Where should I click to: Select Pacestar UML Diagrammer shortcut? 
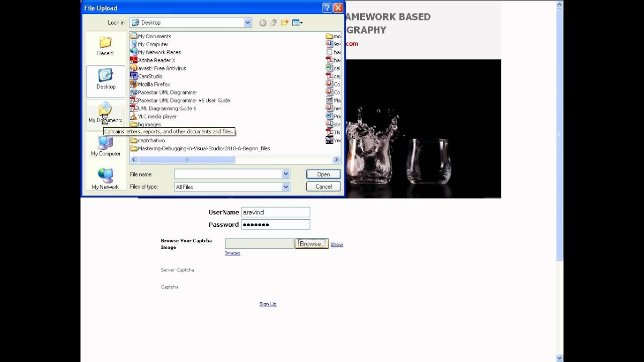pos(164,93)
